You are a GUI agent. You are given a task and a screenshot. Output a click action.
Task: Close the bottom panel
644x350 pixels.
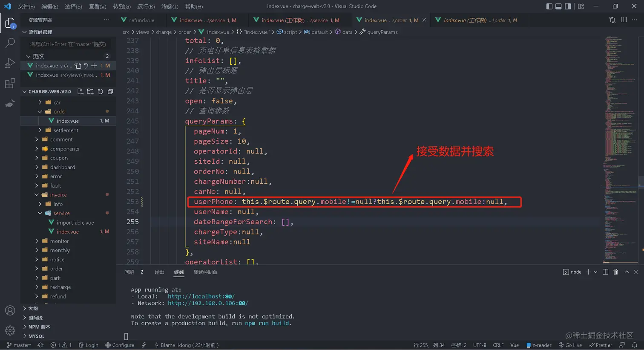(636, 272)
